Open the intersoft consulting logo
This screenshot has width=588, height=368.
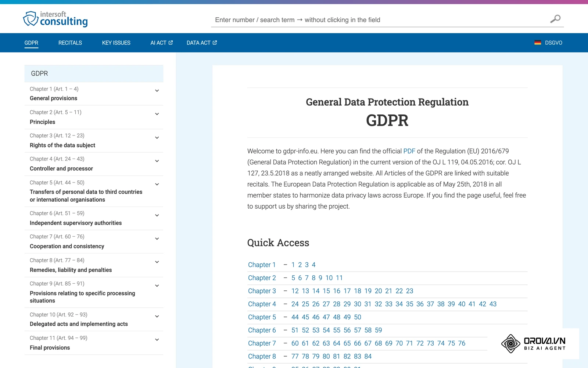(55, 19)
